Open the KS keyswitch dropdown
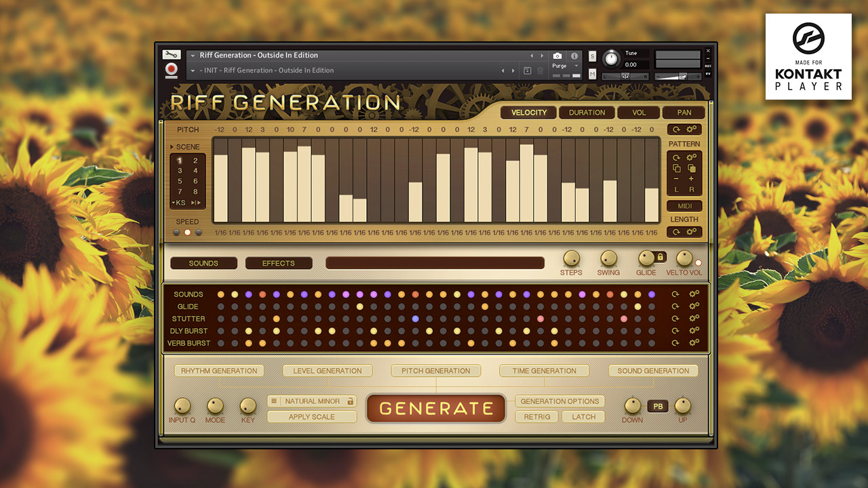 (x=178, y=203)
